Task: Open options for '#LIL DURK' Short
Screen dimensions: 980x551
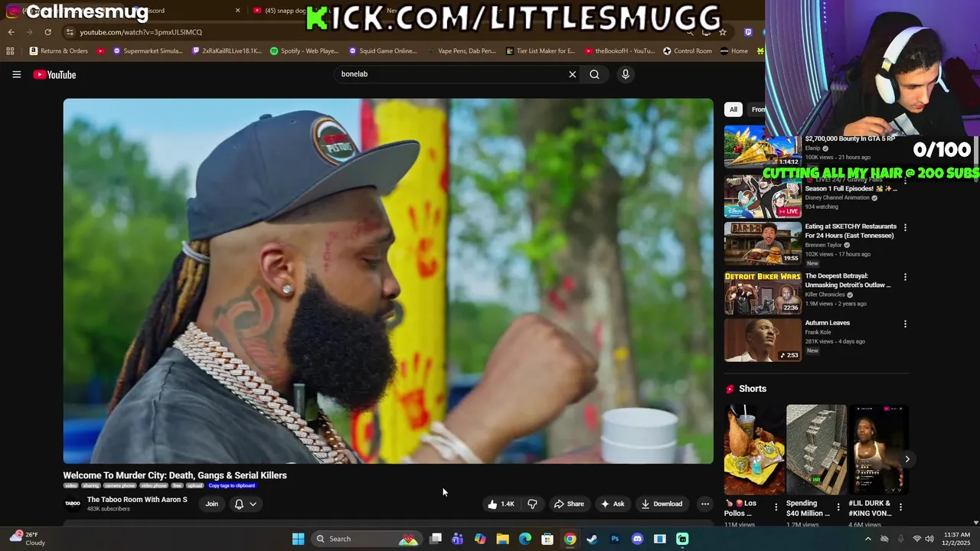Action: [900, 507]
